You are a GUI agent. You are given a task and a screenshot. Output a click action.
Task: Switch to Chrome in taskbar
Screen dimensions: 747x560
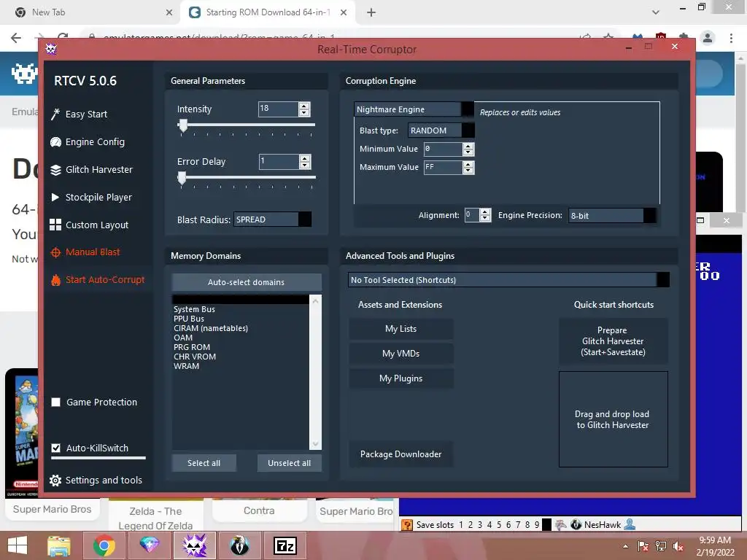(104, 545)
